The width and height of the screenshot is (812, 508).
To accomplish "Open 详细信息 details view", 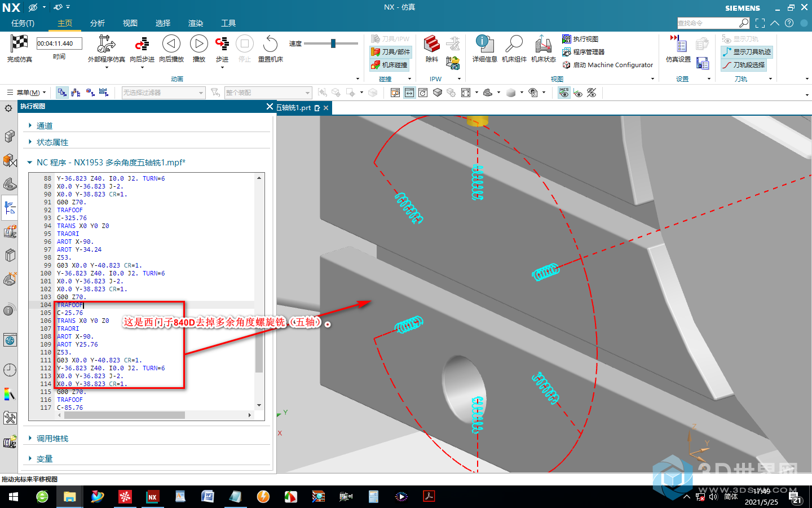I will point(484,43).
